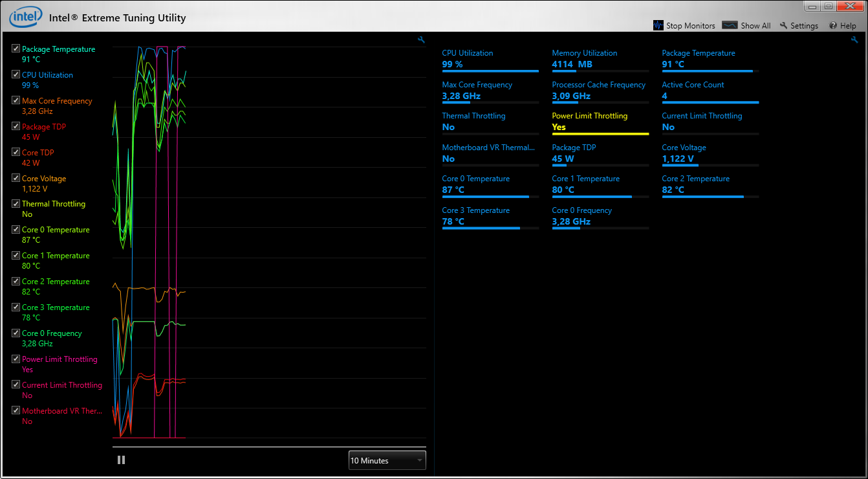
Task: Select the Core 0 Frequency tile label
Action: tap(582, 210)
